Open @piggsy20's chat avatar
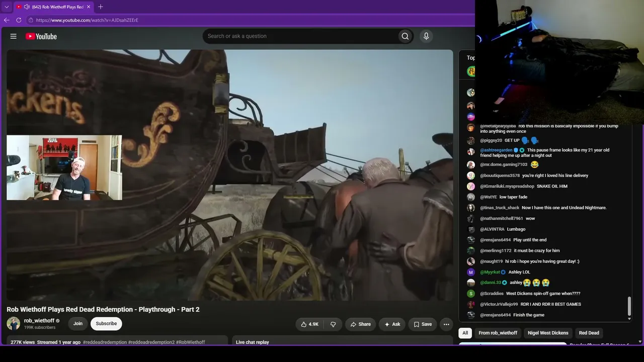The image size is (644, 362). 471,141
